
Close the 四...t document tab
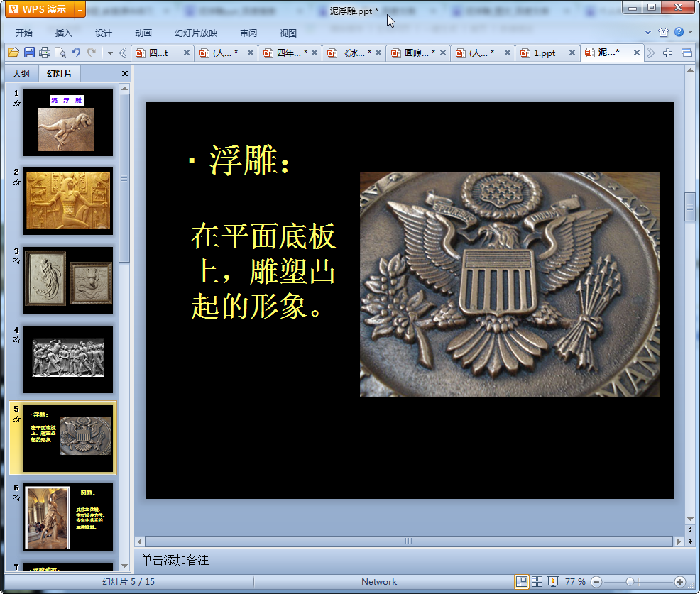(187, 53)
